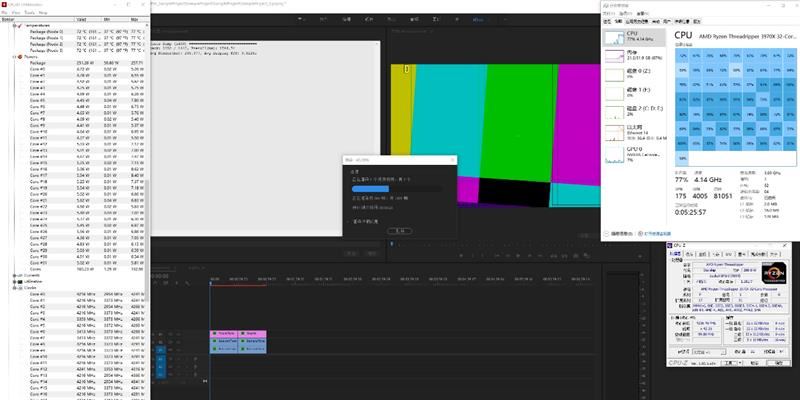Click the fewer details toggle in Task Manager
The height and width of the screenshot is (400, 800).
coord(618,234)
